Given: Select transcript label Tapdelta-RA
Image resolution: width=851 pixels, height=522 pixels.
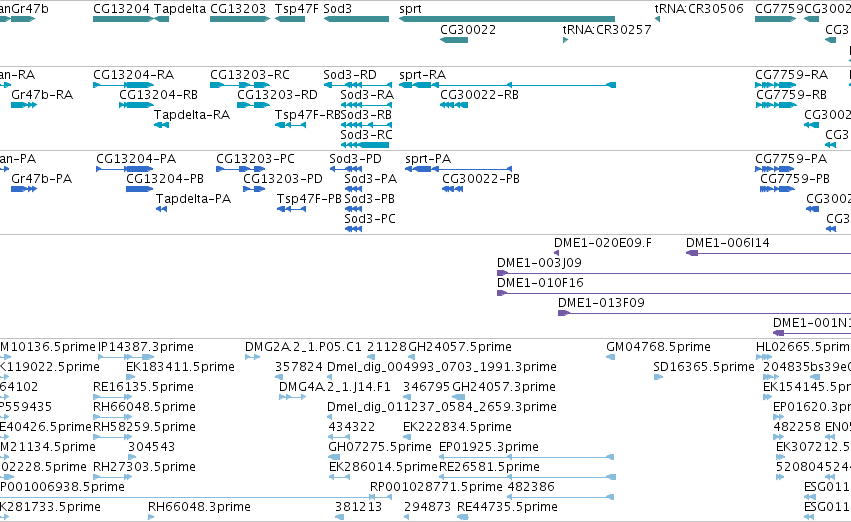Looking at the screenshot, I should click(x=192, y=114).
